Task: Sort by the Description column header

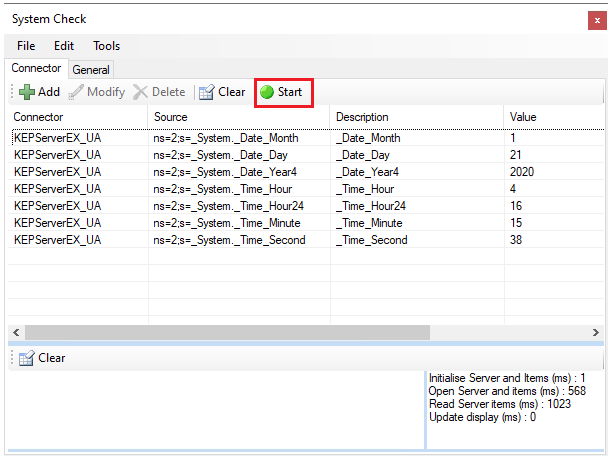Action: pyautogui.click(x=417, y=117)
